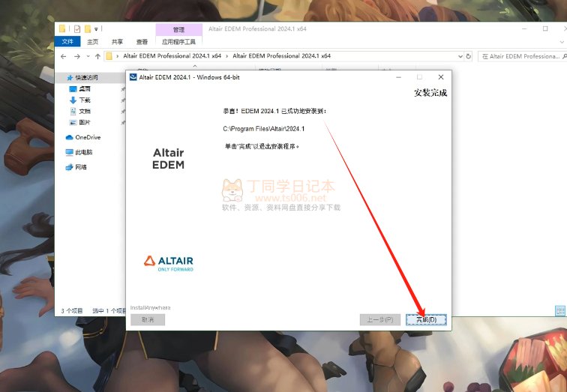Click the Explorer search box

point(522,56)
